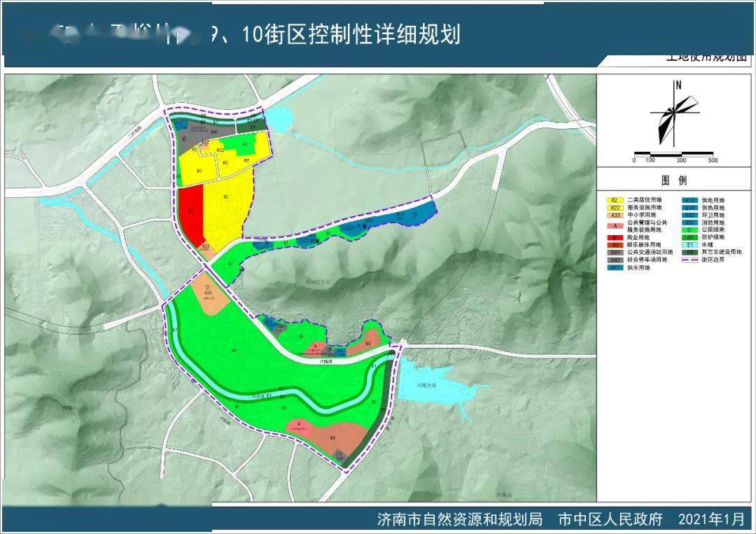The image size is (756, 534).
Task: Select the green G1 park inside residential block
Action: coord(245,146)
